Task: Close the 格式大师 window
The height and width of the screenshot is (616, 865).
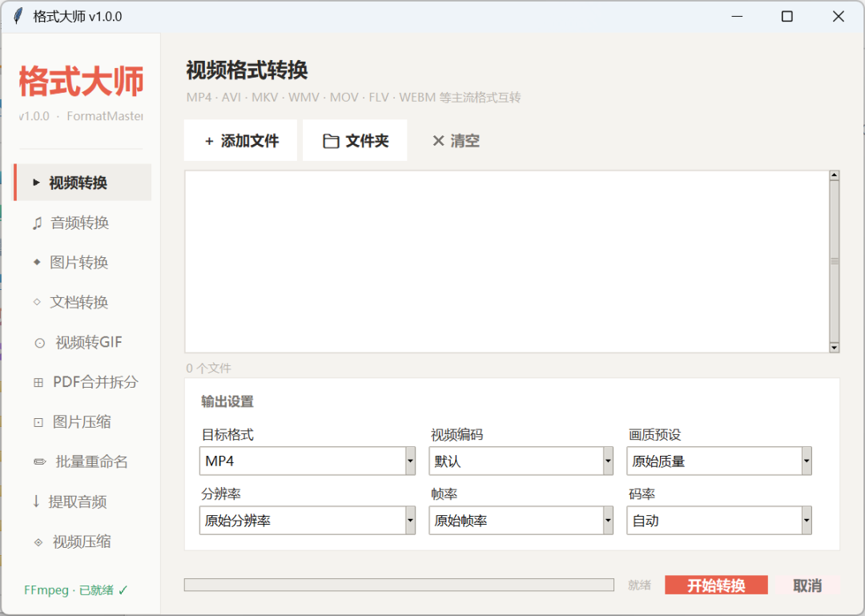Action: pos(838,17)
